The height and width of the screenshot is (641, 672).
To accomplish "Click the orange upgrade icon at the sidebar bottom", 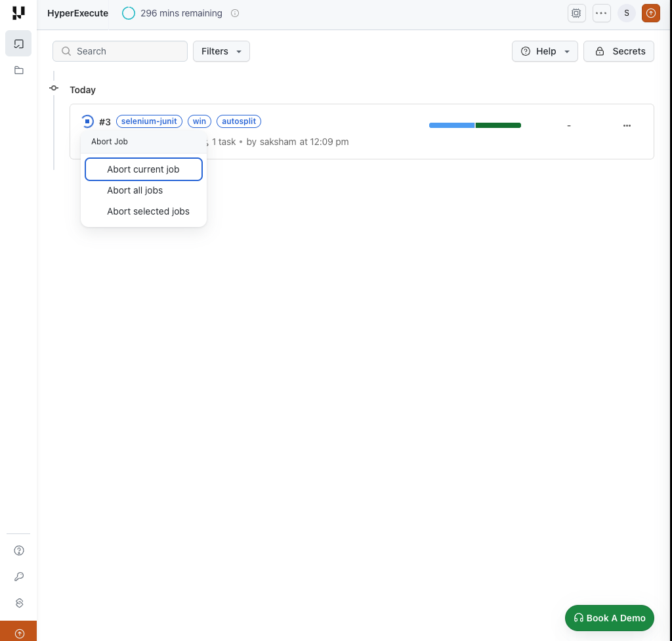I will tap(18, 633).
